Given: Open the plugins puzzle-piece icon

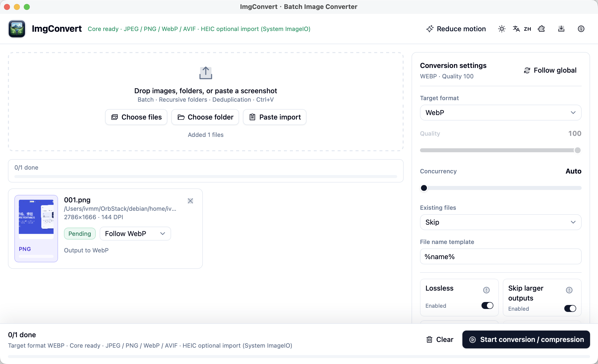Looking at the screenshot, I should (541, 29).
